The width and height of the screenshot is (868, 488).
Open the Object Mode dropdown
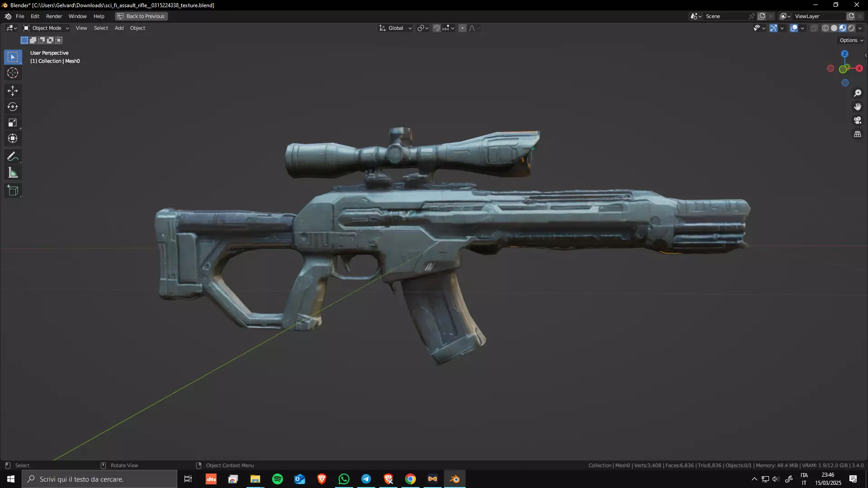(46, 28)
